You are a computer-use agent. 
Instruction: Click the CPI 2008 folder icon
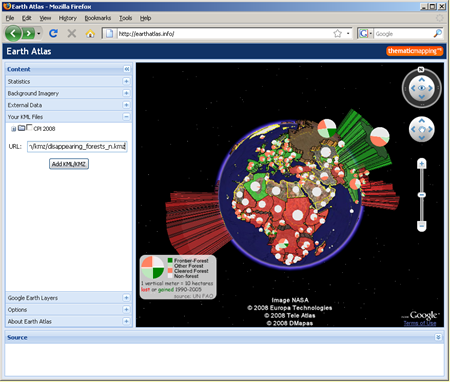pyautogui.click(x=21, y=128)
